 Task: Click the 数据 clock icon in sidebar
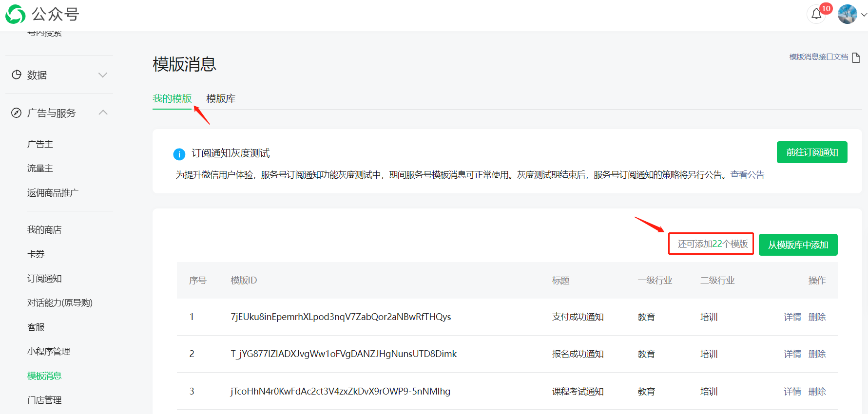click(17, 75)
